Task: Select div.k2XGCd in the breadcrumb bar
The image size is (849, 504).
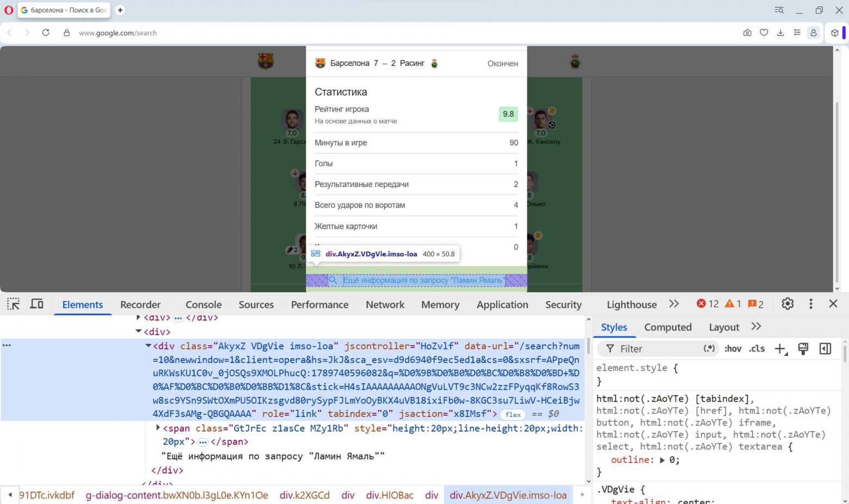Action: (305, 495)
